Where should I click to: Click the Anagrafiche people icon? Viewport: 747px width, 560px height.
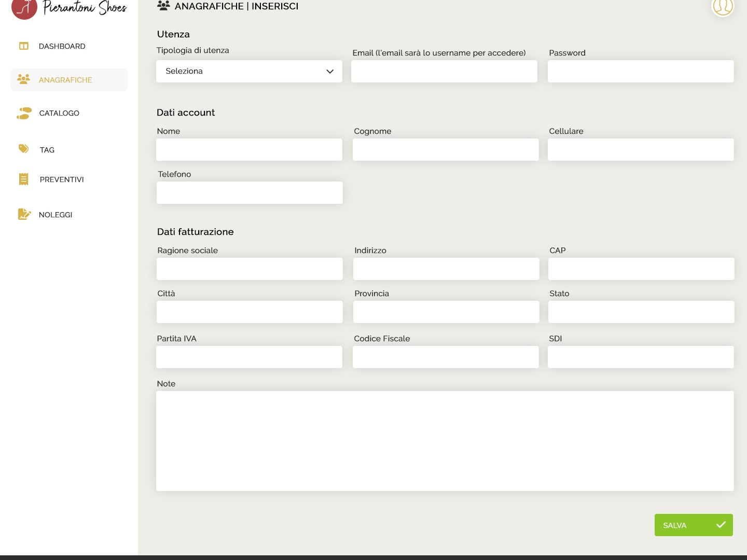click(x=23, y=79)
